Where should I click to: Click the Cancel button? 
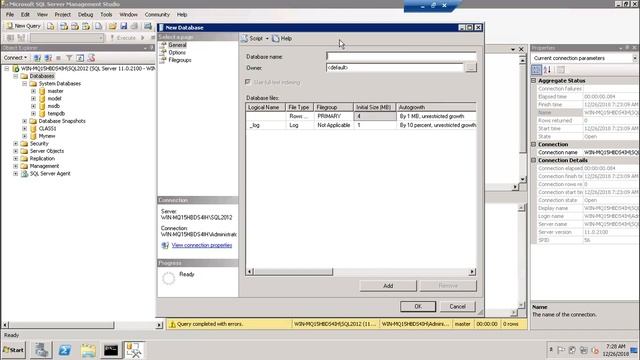pyautogui.click(x=458, y=307)
